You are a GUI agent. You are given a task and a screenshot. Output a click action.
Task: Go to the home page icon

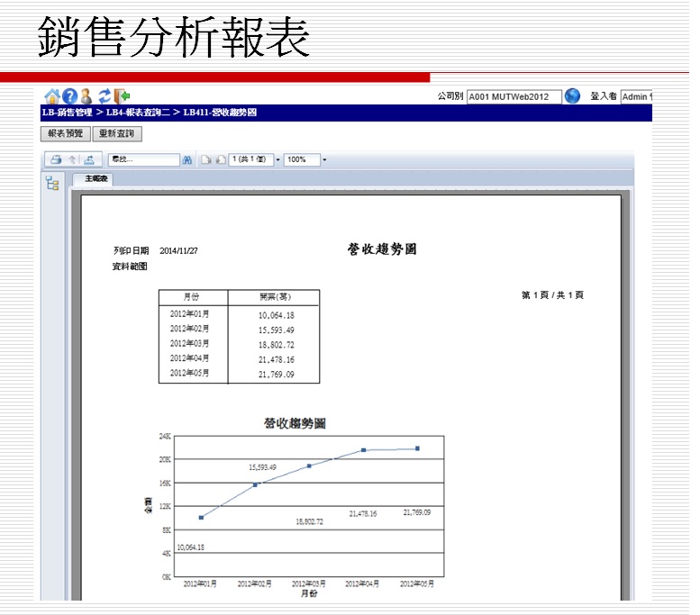tap(51, 96)
